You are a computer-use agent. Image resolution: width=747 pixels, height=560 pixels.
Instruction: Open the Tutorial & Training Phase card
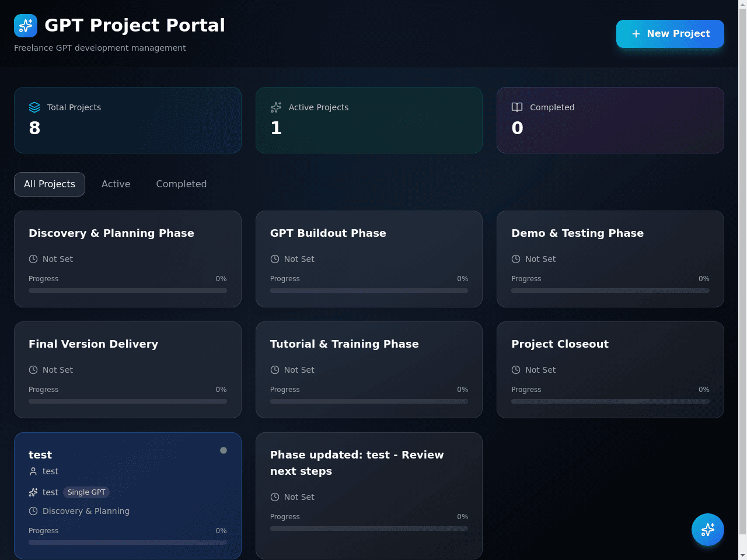369,370
